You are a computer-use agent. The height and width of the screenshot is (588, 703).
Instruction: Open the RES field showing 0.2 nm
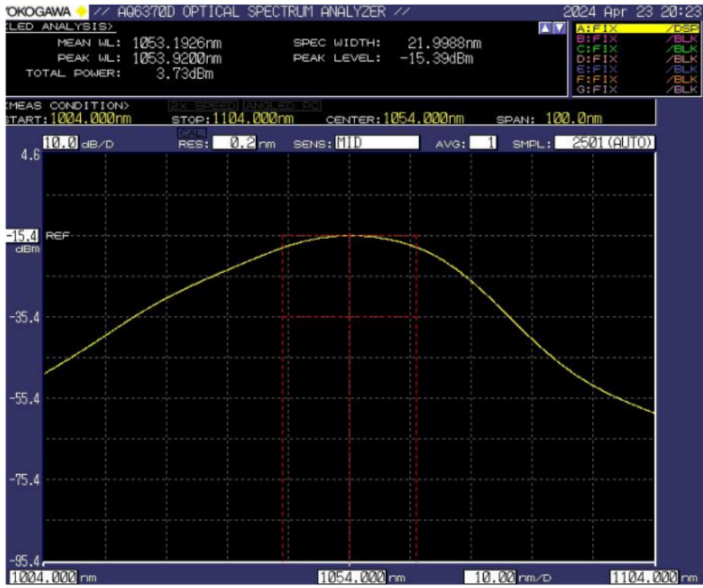[234, 143]
